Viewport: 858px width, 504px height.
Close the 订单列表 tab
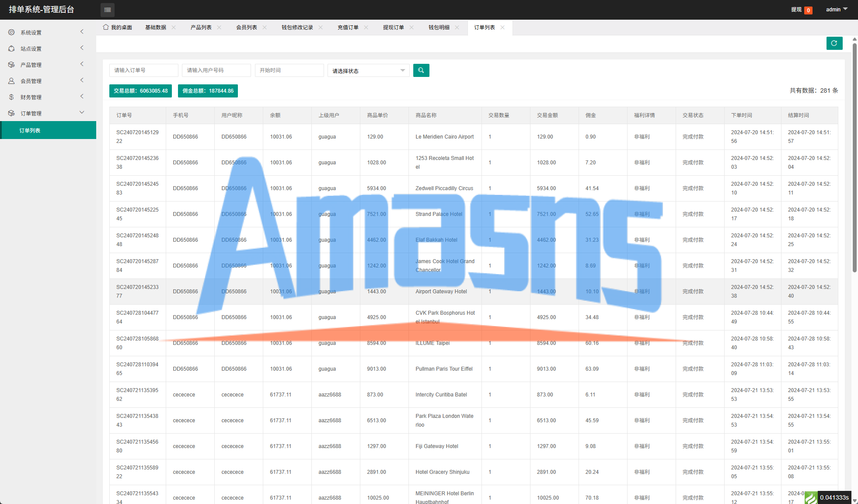click(x=502, y=27)
